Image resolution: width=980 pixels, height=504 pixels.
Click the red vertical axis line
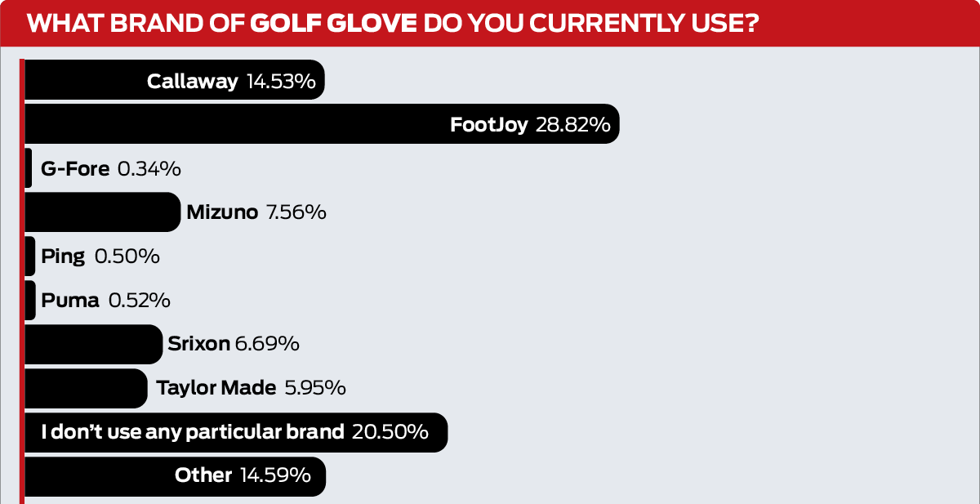coord(22,281)
